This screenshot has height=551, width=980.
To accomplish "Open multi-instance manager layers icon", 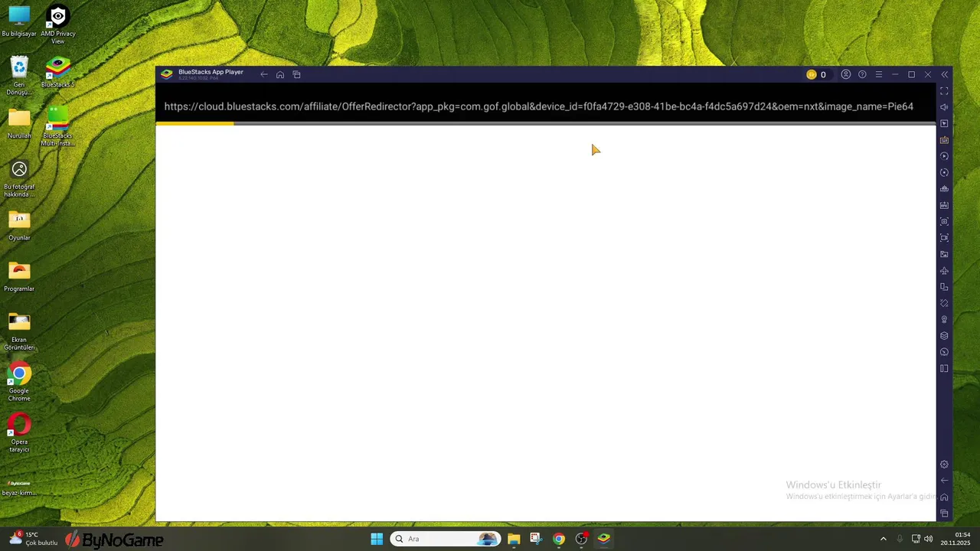I will coord(944,336).
